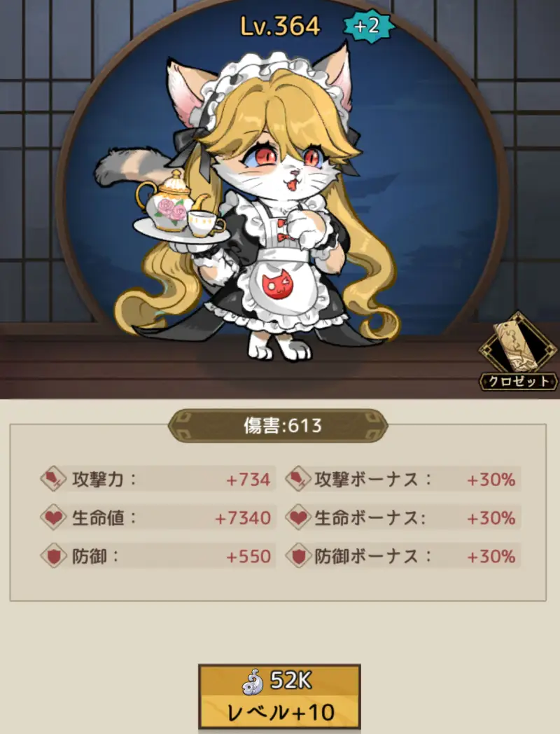This screenshot has height=734, width=560.
Task: Click the 防御ボーナス shield icon
Action: [298, 556]
